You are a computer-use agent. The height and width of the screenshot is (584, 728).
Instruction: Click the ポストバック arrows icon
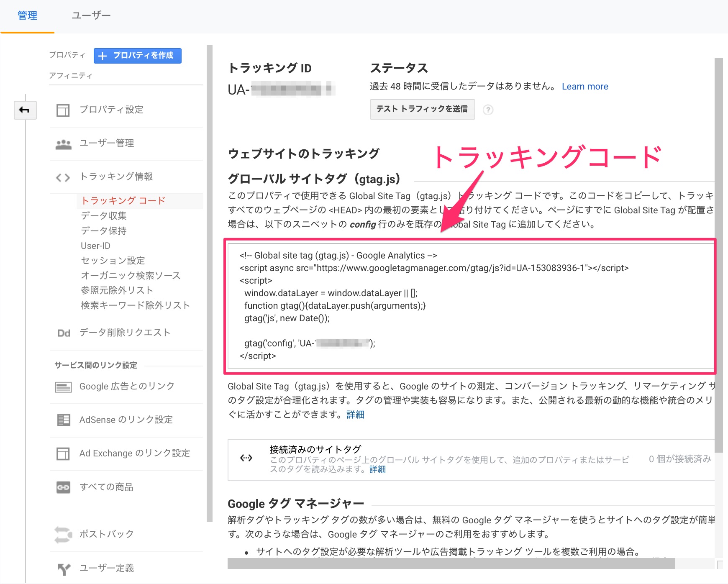point(63,534)
